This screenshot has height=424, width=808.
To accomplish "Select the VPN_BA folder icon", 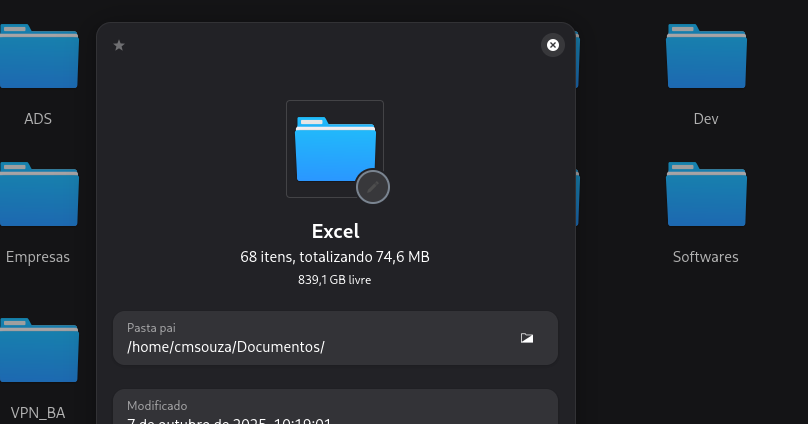I will [38, 352].
